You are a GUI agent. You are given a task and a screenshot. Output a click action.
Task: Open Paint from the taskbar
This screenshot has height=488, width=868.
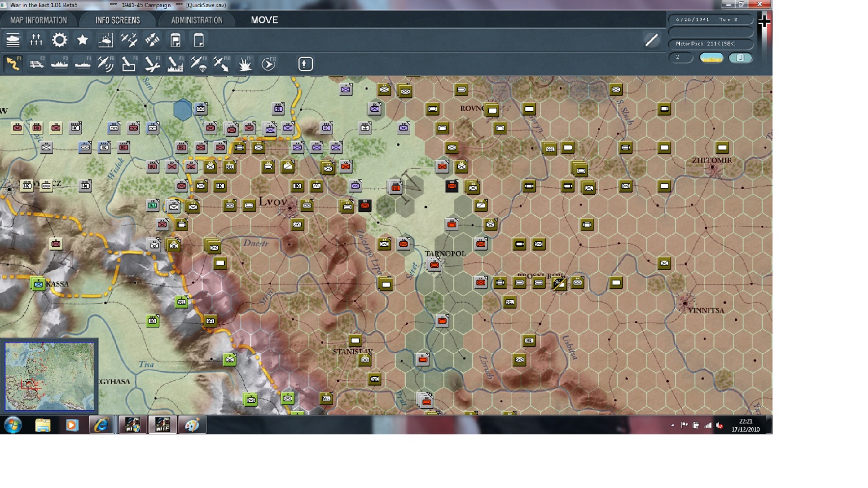click(192, 425)
